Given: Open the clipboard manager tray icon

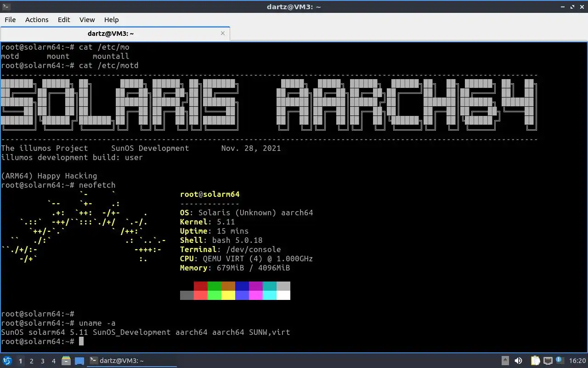Looking at the screenshot, I should (535, 361).
